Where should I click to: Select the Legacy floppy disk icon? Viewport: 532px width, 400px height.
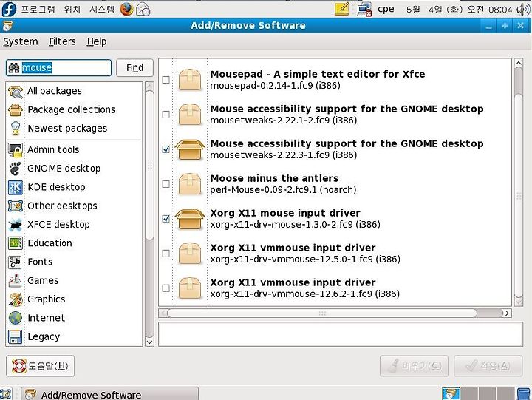(16, 337)
